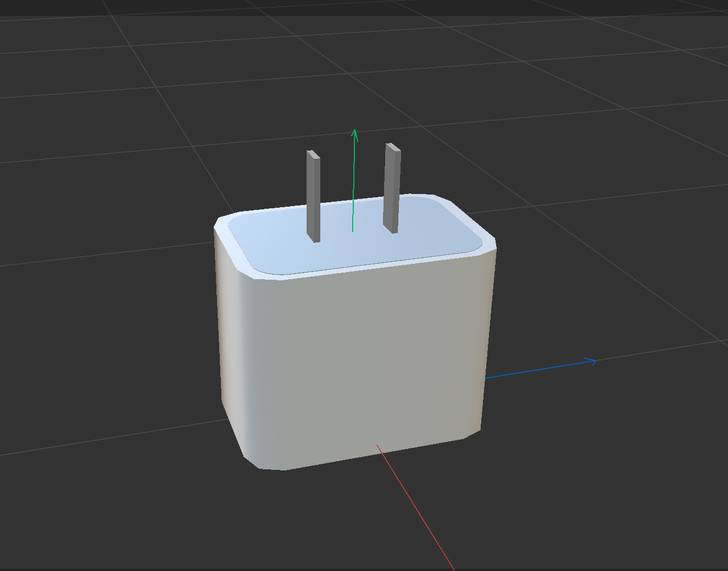728x571 pixels.
Task: Click the tip of the left prong
Action: tap(313, 151)
